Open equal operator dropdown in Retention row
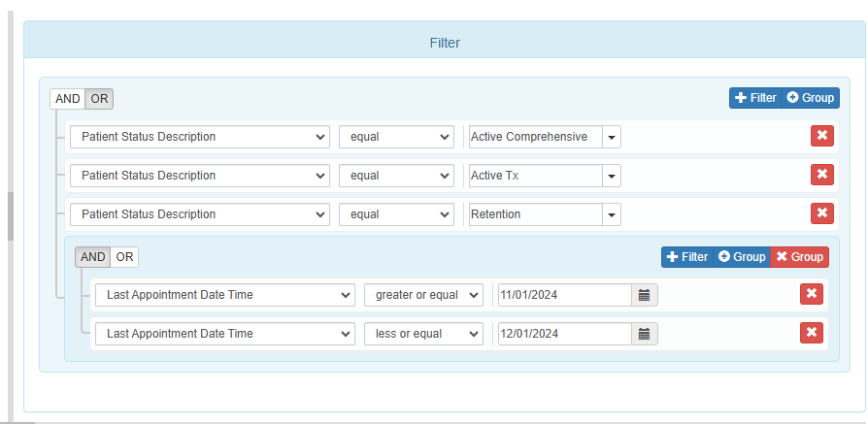Screen dimensions: 868x424 point(396,214)
